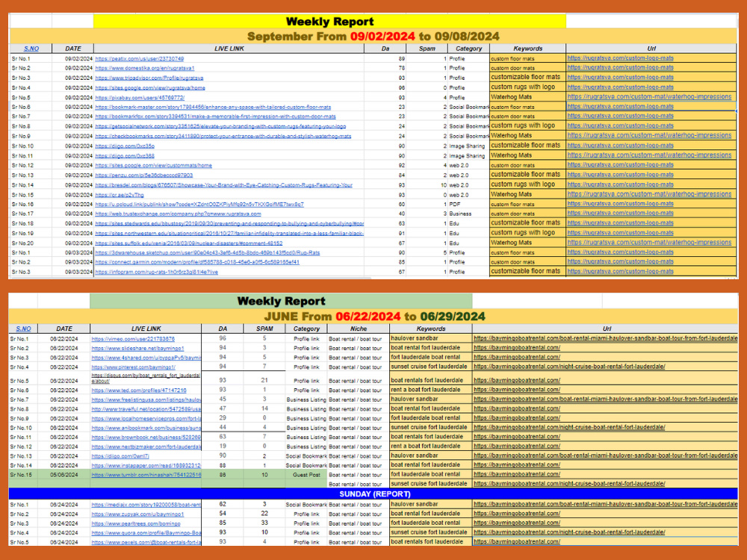Open the 3dwarehouse.sketchup.com user link
The height and width of the screenshot is (560, 747).
pyautogui.click(x=207, y=253)
